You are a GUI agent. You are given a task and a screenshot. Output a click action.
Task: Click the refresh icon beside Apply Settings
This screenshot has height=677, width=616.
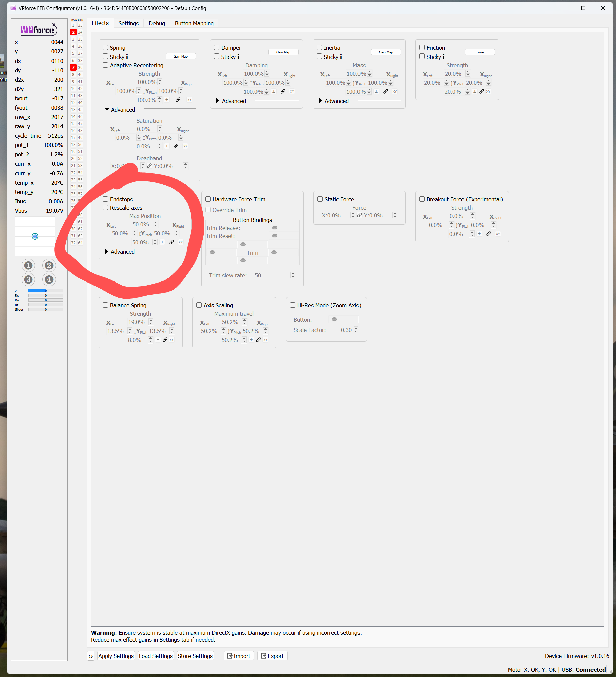point(90,656)
